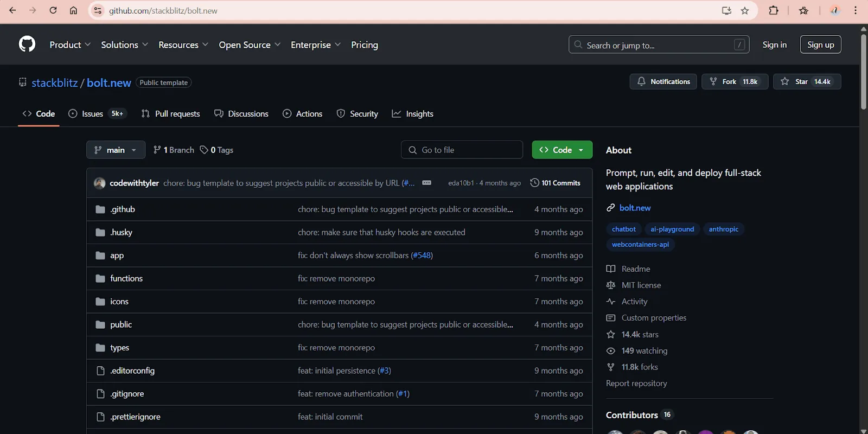Click Sign in link
This screenshot has width=868, height=434.
coord(775,44)
